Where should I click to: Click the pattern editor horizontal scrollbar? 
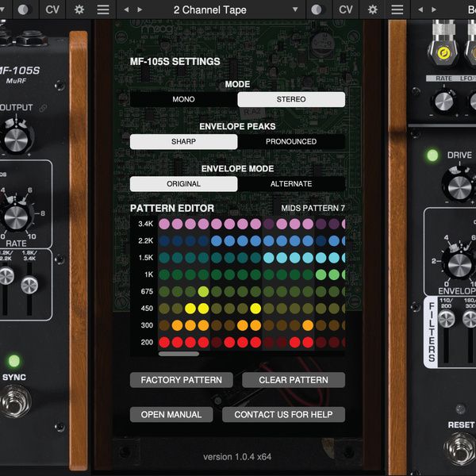(178, 354)
